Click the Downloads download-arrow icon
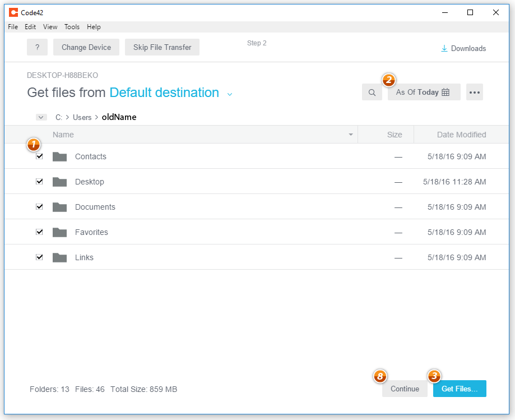 (x=444, y=48)
